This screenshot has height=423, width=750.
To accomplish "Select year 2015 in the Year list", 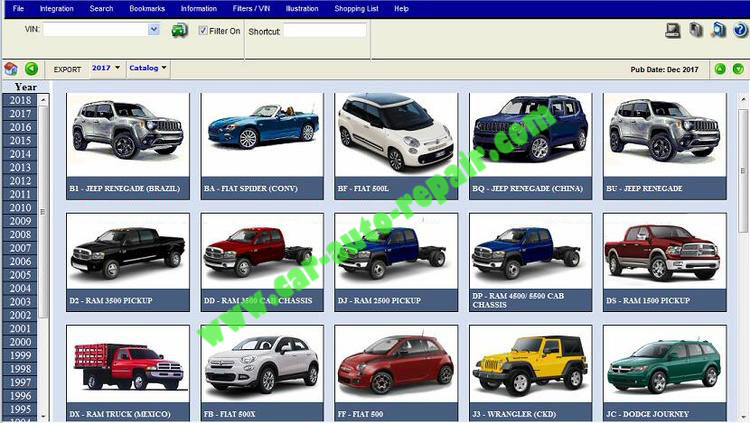I will (x=20, y=141).
